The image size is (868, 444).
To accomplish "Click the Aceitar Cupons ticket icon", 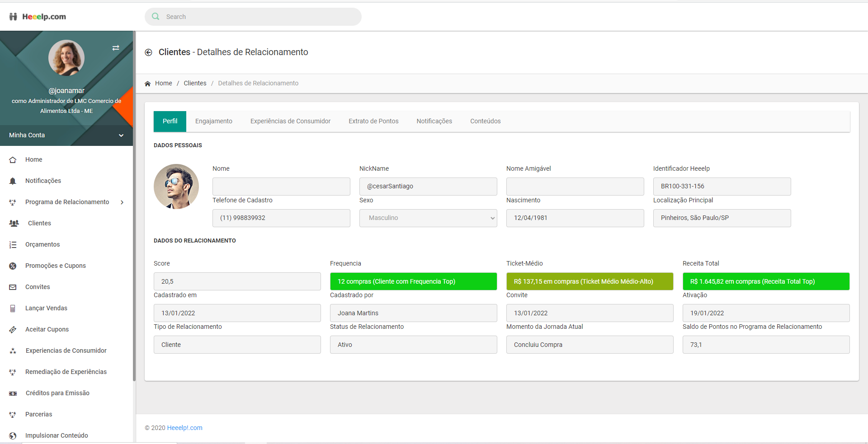I will 13,330.
